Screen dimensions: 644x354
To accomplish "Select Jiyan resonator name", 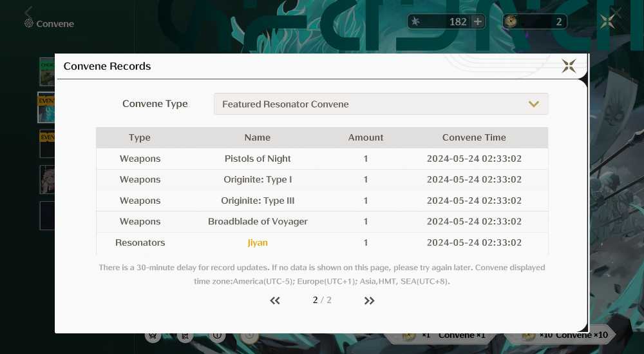I will 258,242.
